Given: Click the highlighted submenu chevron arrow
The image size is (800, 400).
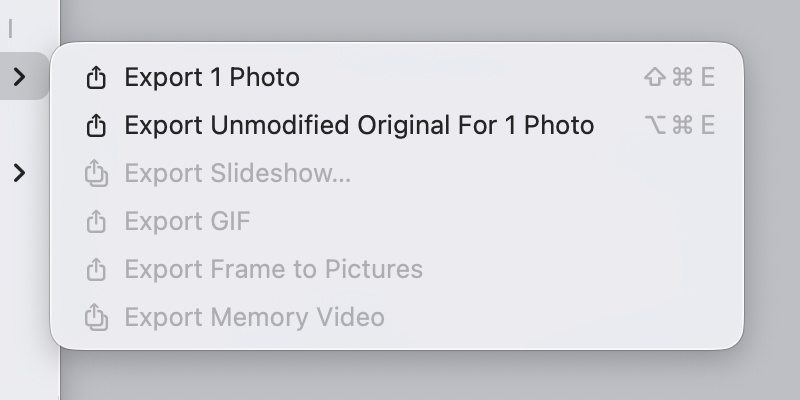Looking at the screenshot, I should (20, 76).
